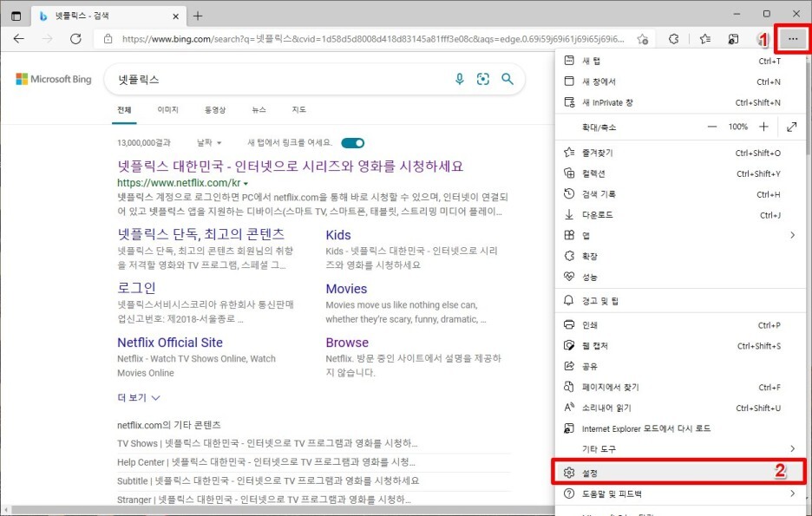Click 공유 in the menu
Screen dimensions: 812x516
[x=680, y=367]
